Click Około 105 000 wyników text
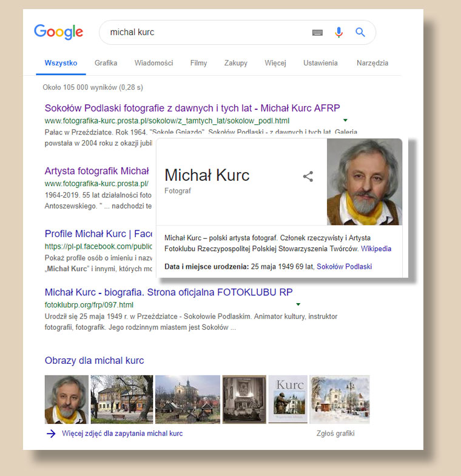 pos(93,87)
